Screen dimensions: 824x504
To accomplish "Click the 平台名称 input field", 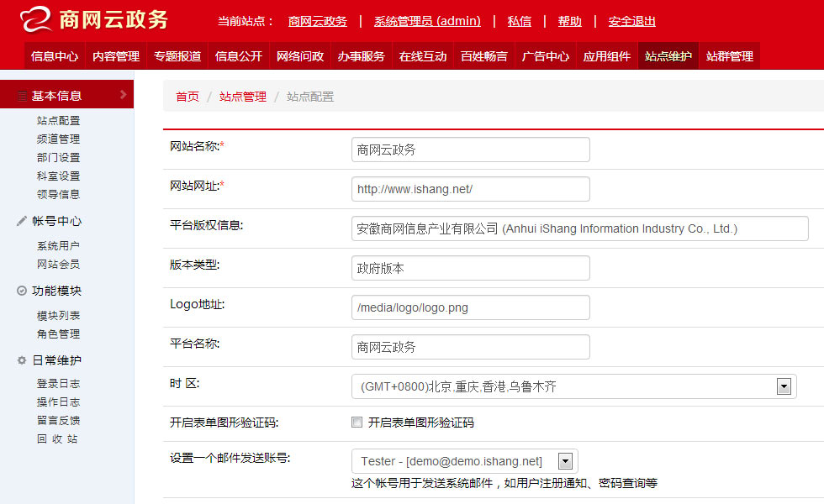I will coord(470,347).
